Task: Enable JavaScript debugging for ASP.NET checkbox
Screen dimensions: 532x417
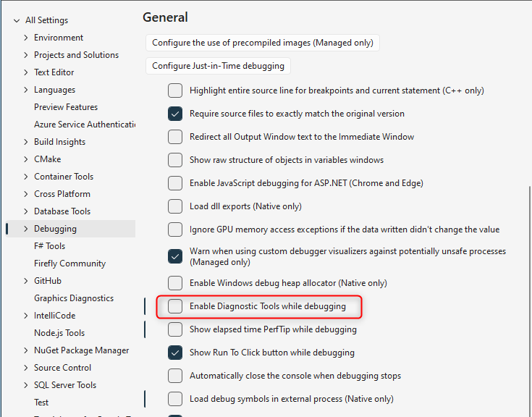Action: (175, 183)
